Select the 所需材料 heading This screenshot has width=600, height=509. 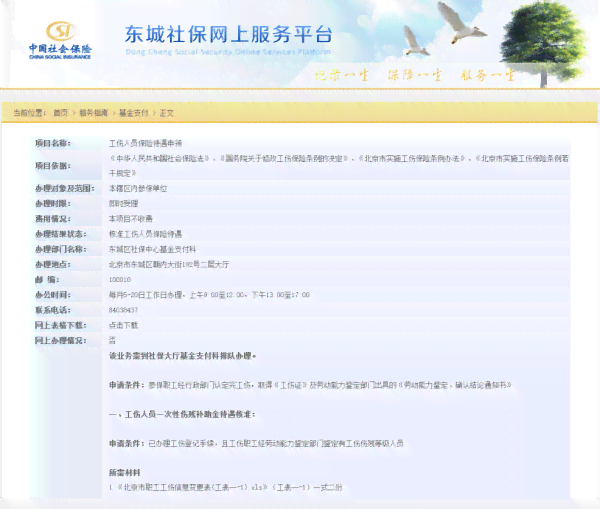[x=124, y=473]
